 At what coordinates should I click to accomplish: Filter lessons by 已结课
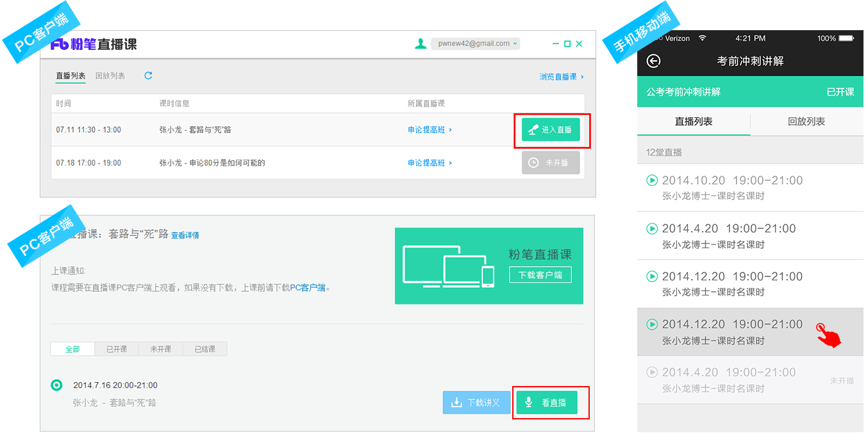204,349
